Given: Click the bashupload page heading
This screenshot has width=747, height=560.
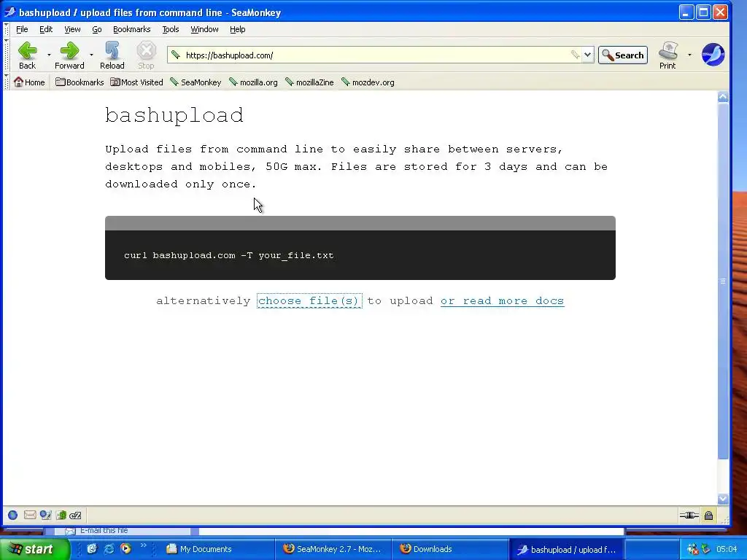Looking at the screenshot, I should 174,114.
